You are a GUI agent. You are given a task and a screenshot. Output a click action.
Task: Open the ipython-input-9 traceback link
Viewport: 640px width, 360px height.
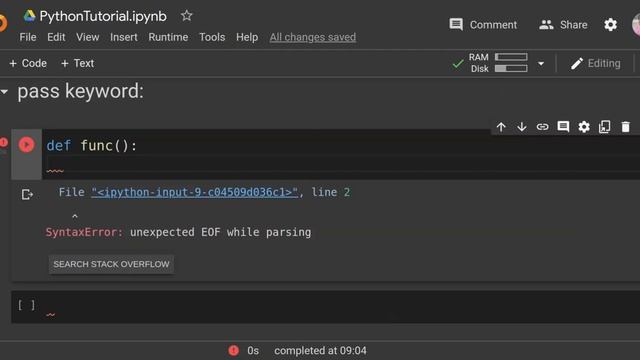click(x=195, y=192)
